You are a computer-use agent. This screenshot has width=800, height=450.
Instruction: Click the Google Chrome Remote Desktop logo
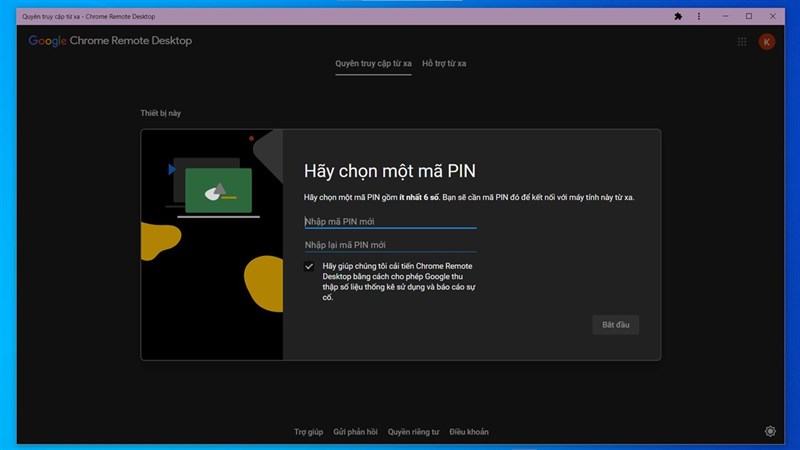coord(110,41)
